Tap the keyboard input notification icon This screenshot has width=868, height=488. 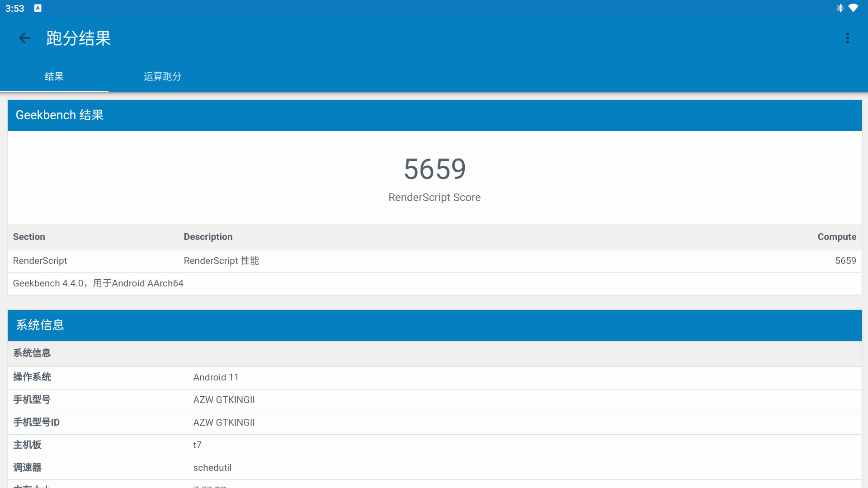38,8
